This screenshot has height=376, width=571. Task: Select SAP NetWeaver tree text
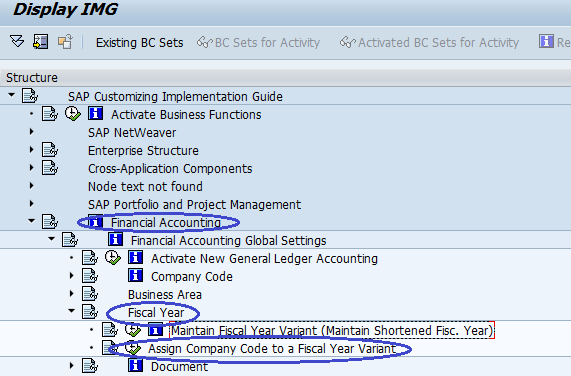pos(132,132)
